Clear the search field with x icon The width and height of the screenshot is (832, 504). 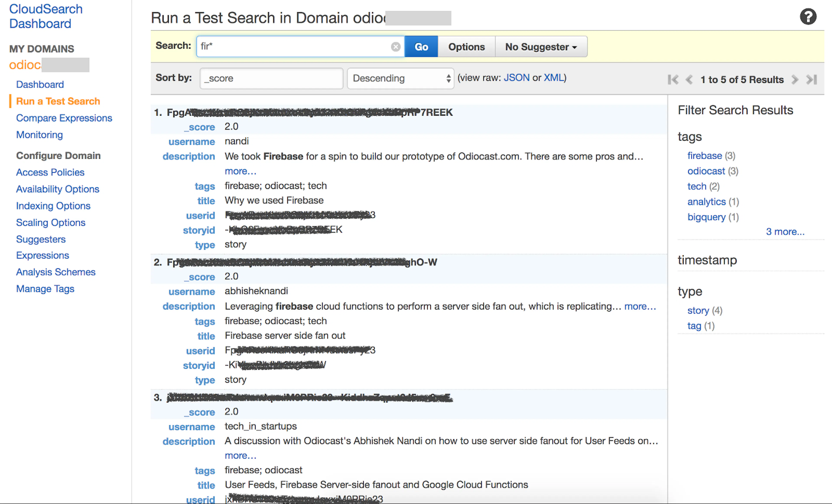point(395,47)
